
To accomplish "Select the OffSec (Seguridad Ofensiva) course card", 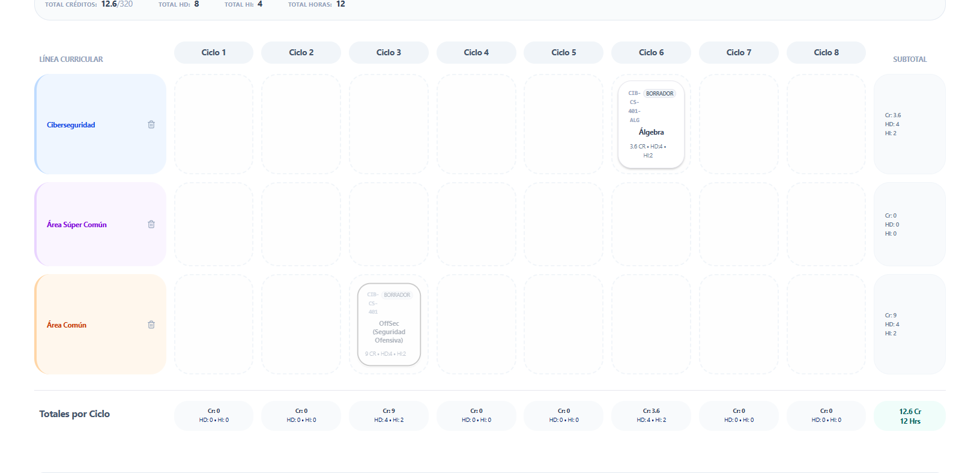I will pyautogui.click(x=389, y=331).
